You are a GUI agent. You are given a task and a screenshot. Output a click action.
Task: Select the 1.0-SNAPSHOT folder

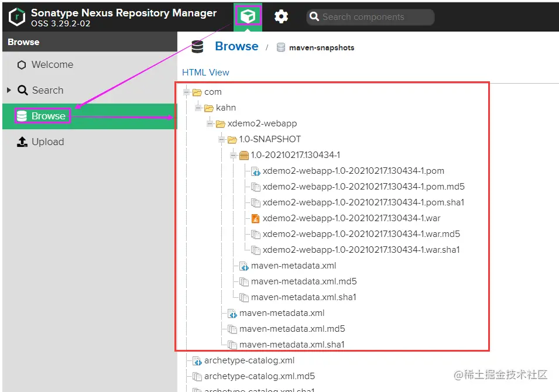(270, 139)
